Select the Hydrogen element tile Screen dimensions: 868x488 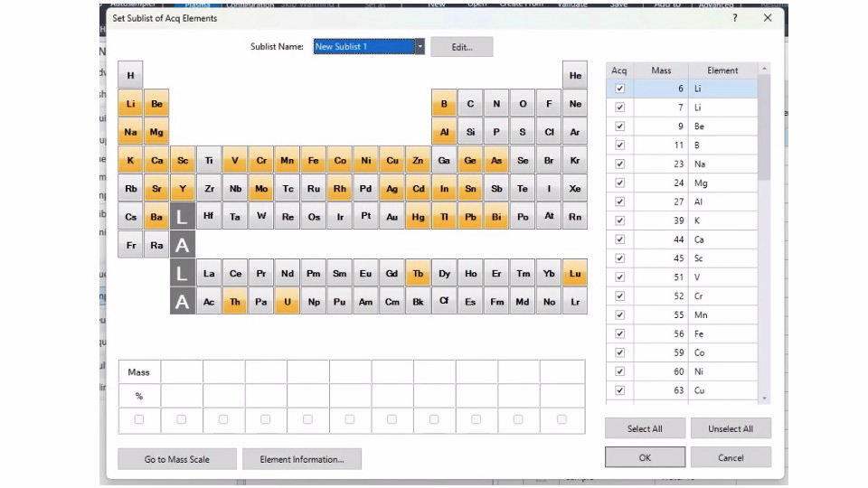tap(131, 76)
